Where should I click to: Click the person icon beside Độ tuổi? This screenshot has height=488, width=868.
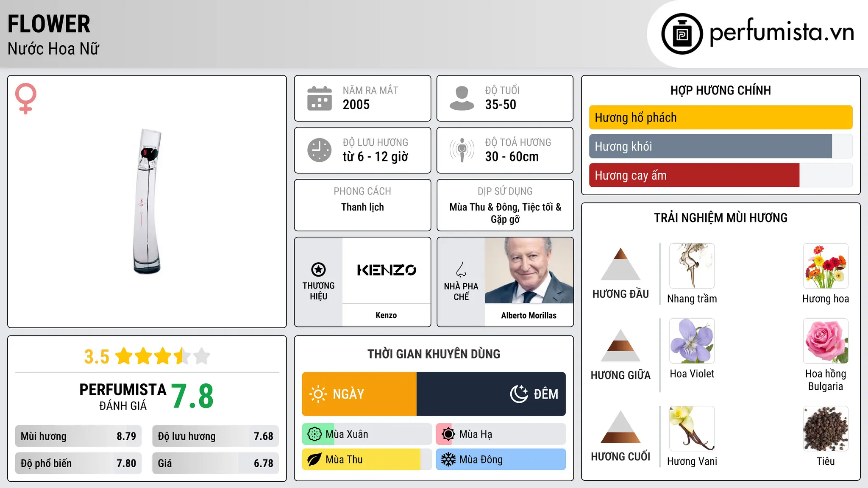click(462, 98)
